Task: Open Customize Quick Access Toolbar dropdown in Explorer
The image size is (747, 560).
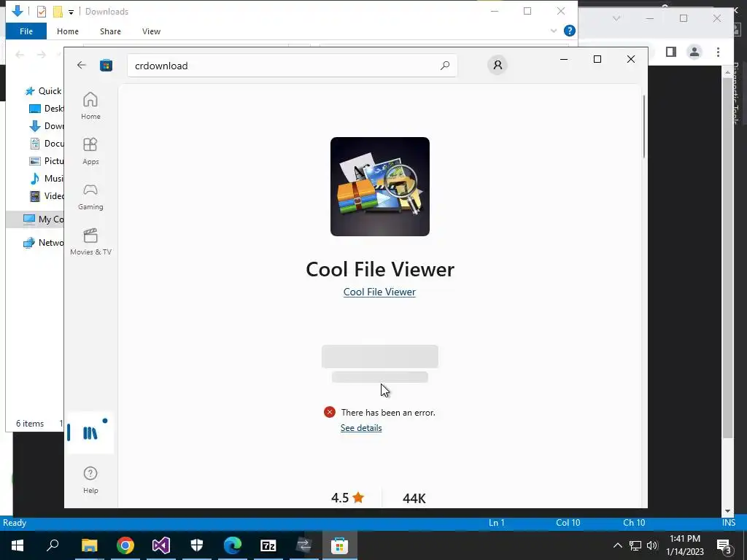Action: click(x=71, y=12)
